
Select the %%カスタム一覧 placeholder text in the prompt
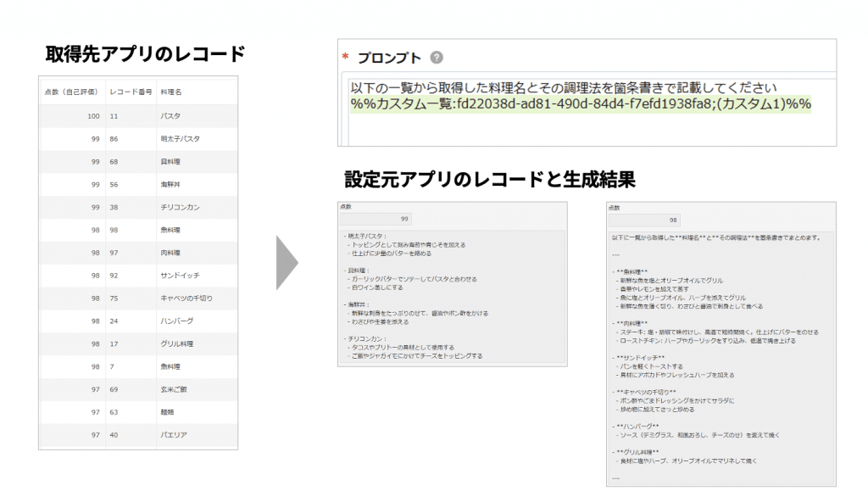[581, 104]
